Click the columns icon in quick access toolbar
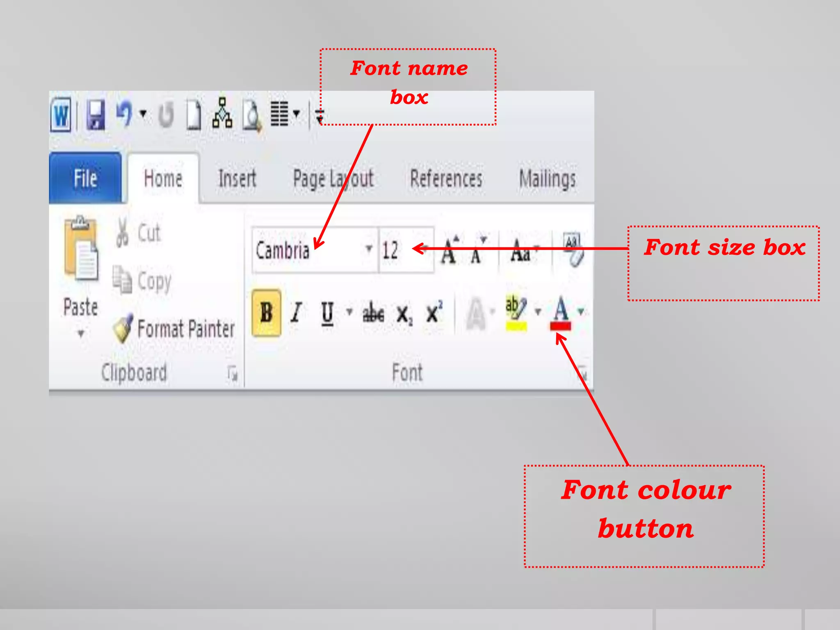The image size is (840, 630). (279, 114)
